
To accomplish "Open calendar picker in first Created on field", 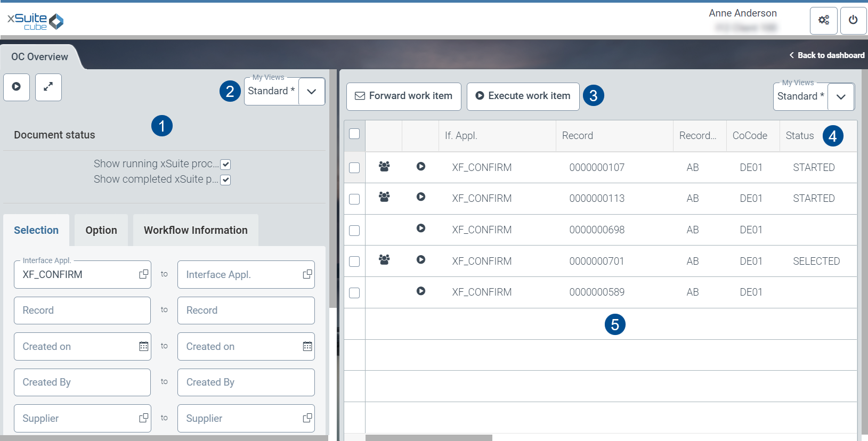I will 144,347.
